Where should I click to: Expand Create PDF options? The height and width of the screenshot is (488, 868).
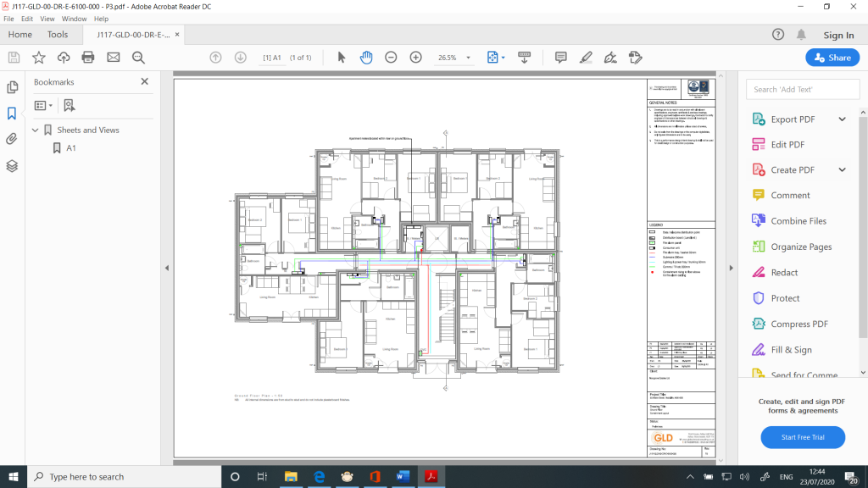pos(842,169)
